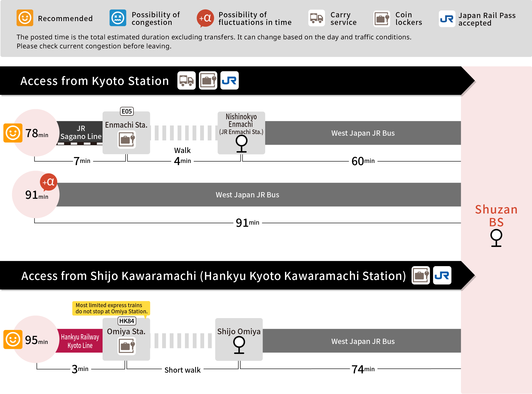
Task: Click the '60min' bus duration
Action: [363, 161]
